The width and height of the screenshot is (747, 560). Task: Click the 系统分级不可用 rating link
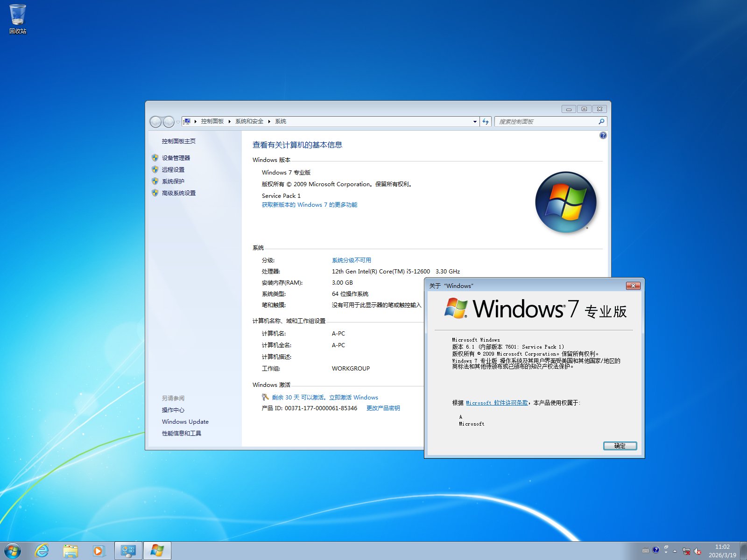(352, 260)
